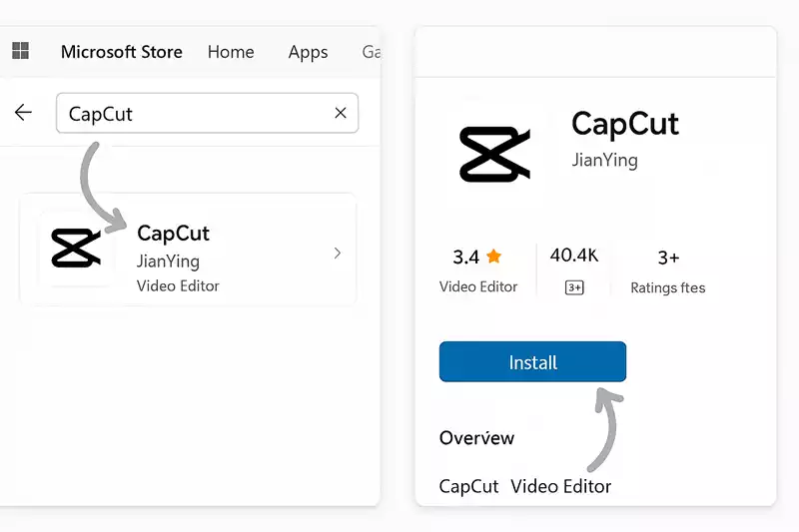This screenshot has width=799, height=532.
Task: Click the 40.4K ratings count
Action: [573, 256]
